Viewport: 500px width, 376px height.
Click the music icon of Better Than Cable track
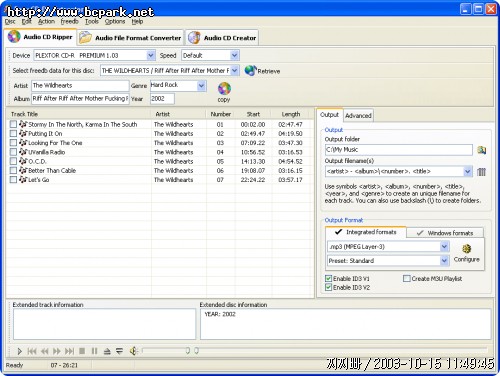pos(23,170)
